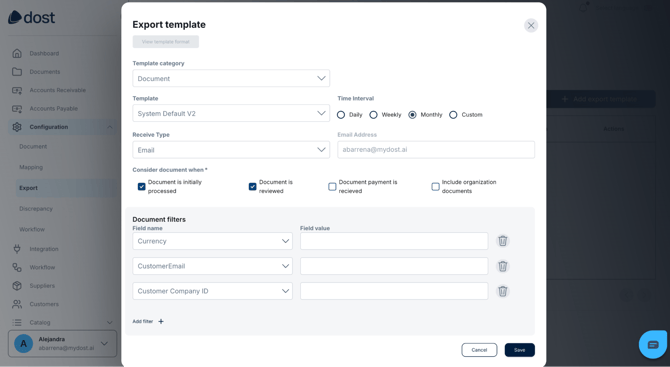This screenshot has width=670, height=367.
Task: Check Document payment is recieved
Action: tap(332, 187)
